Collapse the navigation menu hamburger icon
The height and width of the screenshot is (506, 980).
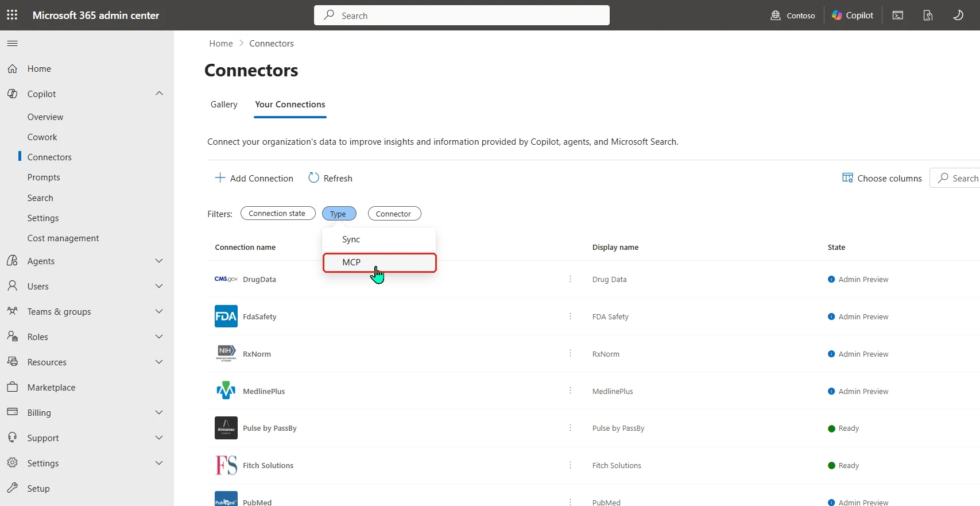(12, 43)
